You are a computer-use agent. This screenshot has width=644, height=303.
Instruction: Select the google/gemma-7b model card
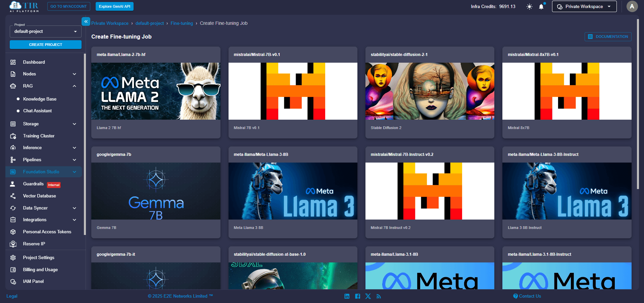[156, 192]
